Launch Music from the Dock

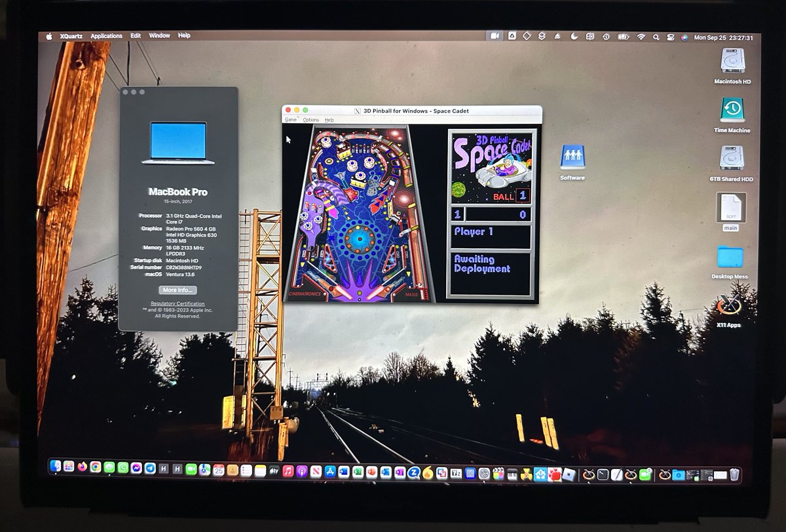click(288, 470)
